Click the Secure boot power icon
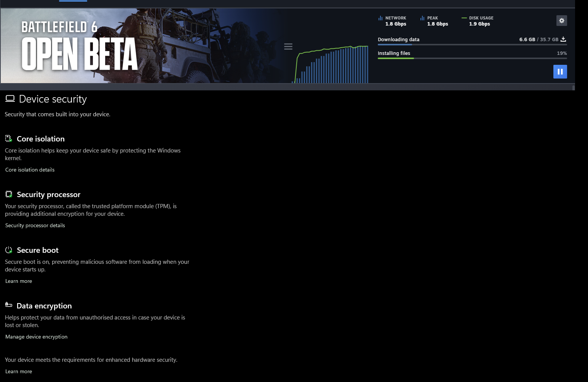 [9, 250]
